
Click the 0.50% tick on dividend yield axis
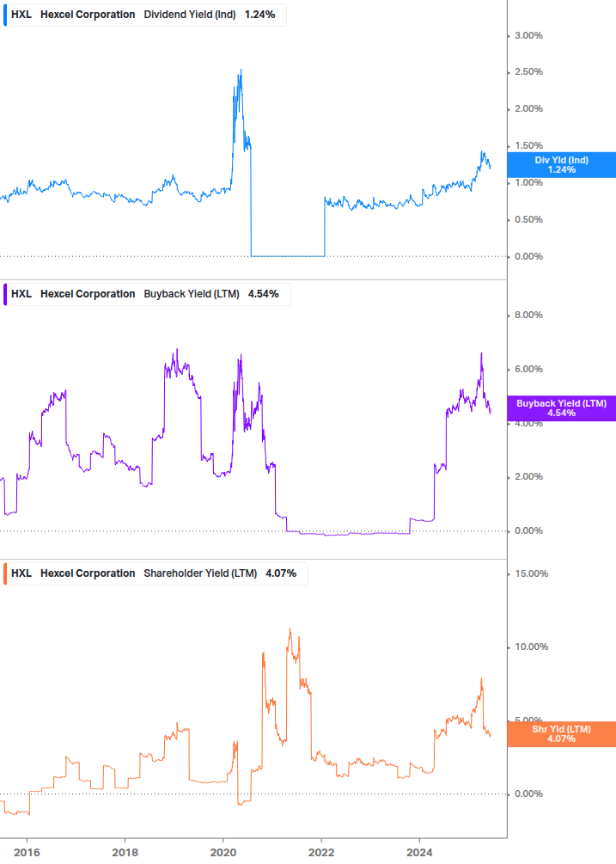click(x=528, y=219)
